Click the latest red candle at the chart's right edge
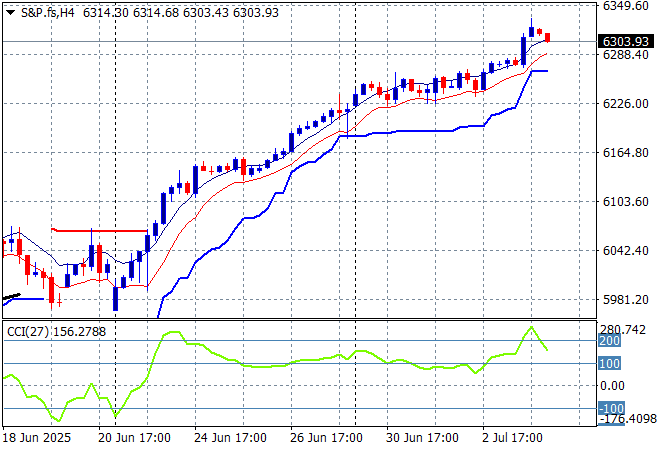The height and width of the screenshot is (450, 660). [x=548, y=37]
